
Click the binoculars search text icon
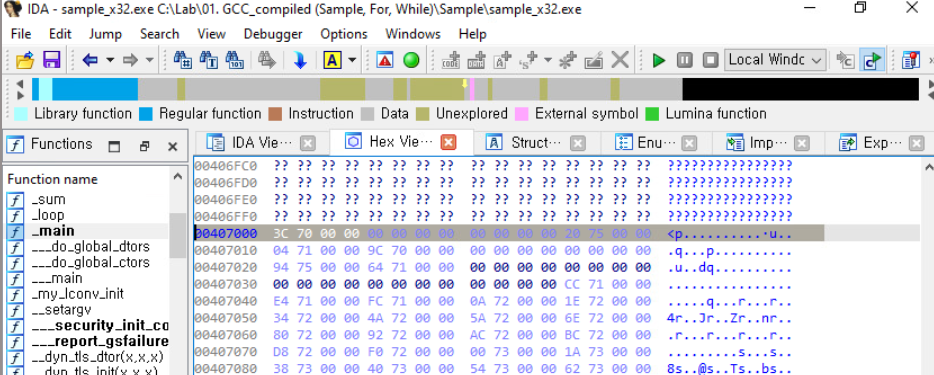coord(208,60)
